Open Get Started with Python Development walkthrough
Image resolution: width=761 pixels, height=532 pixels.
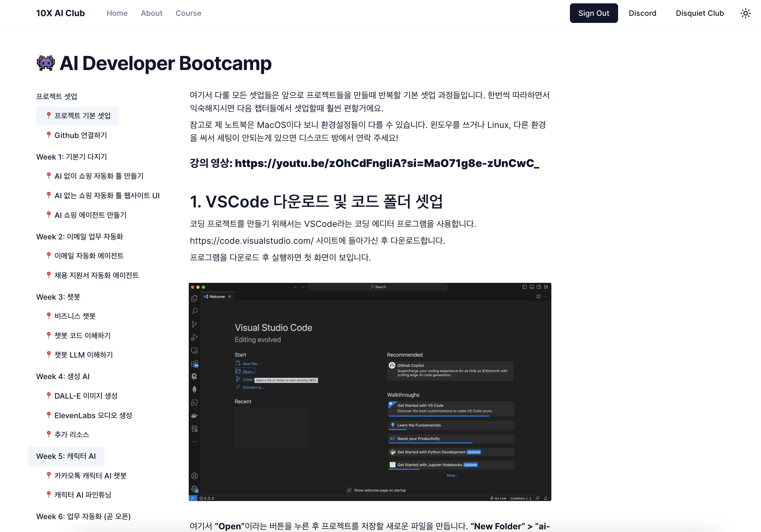point(451,452)
